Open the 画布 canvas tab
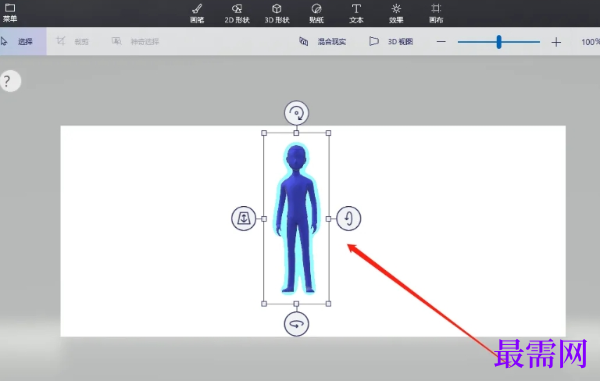Screen dimensions: 606x385 point(436,13)
